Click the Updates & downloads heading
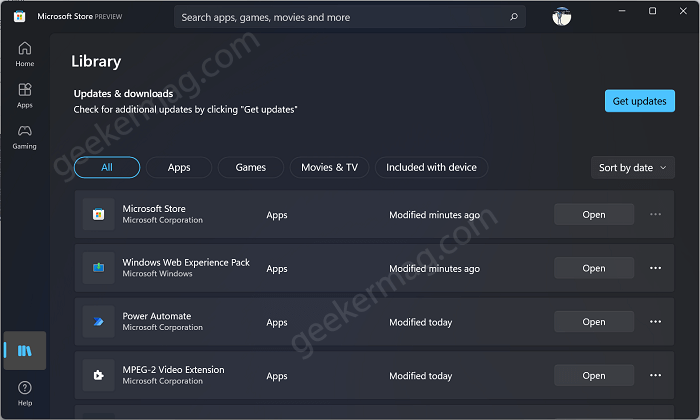 (x=123, y=94)
